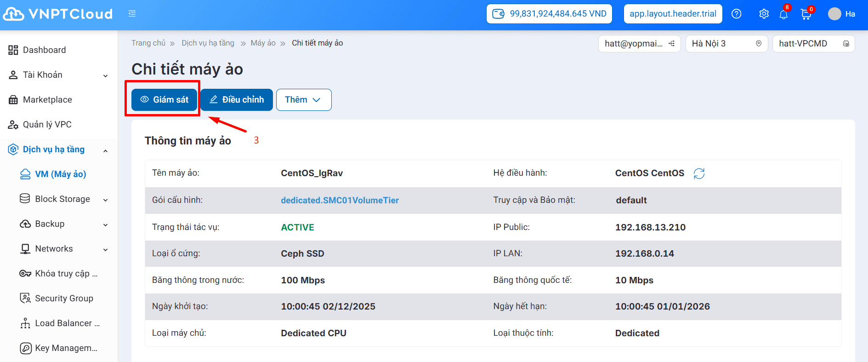Refresh the operating system info icon

pos(699,173)
